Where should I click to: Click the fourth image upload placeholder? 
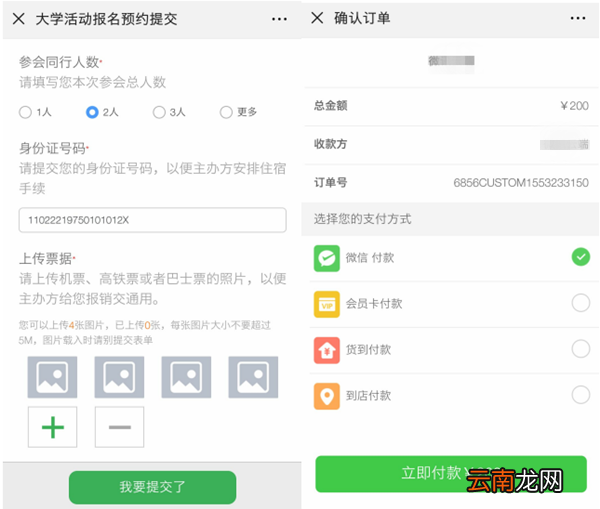click(253, 377)
